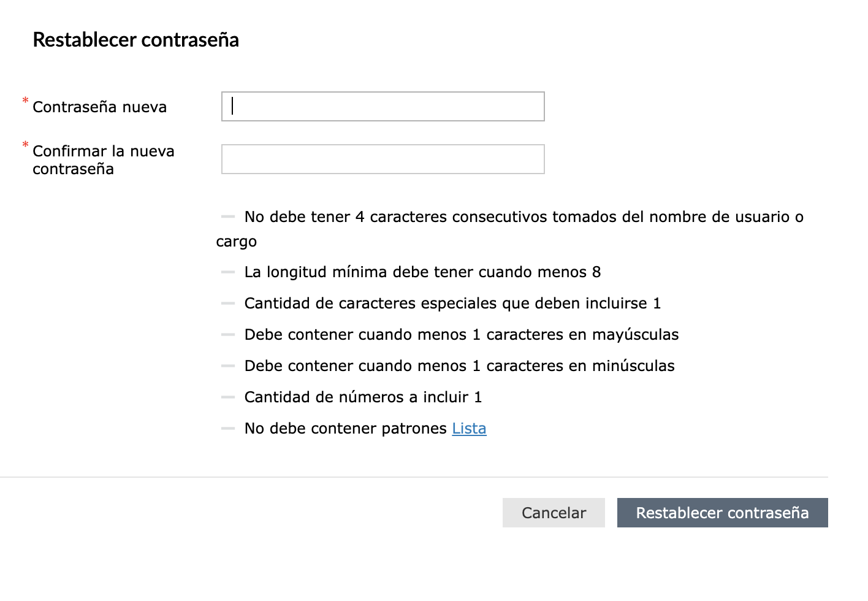Click the red asterisk beside Confirmar label

click(25, 145)
